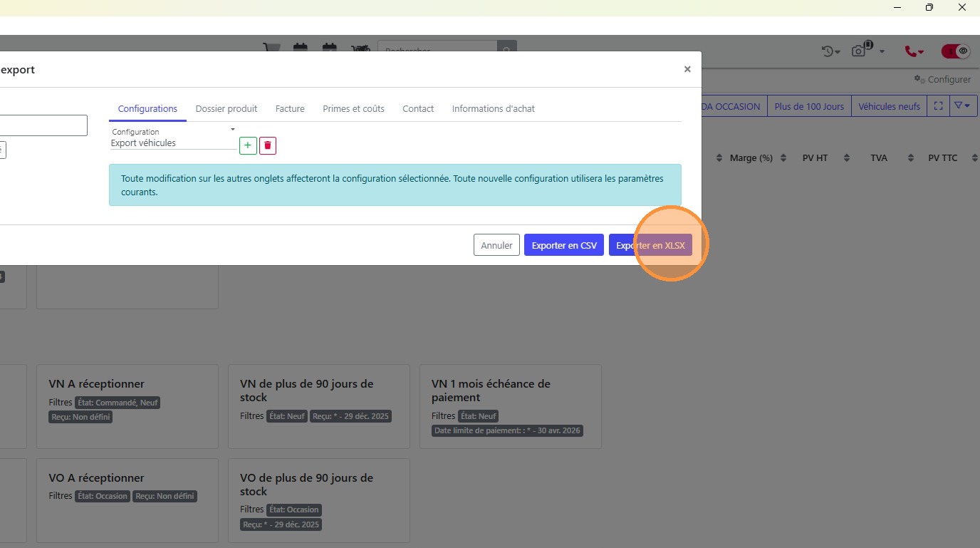This screenshot has width=980, height=548.
Task: Click the Annuler button
Action: (496, 245)
